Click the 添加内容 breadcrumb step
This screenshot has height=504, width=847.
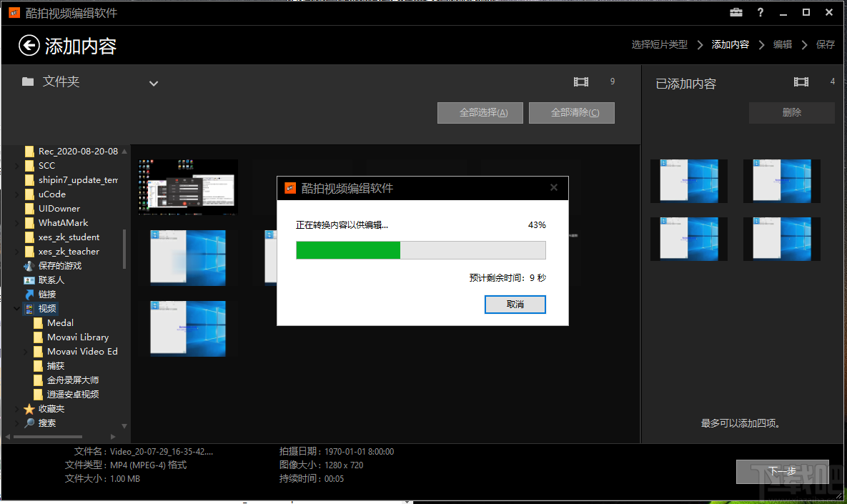point(730,44)
